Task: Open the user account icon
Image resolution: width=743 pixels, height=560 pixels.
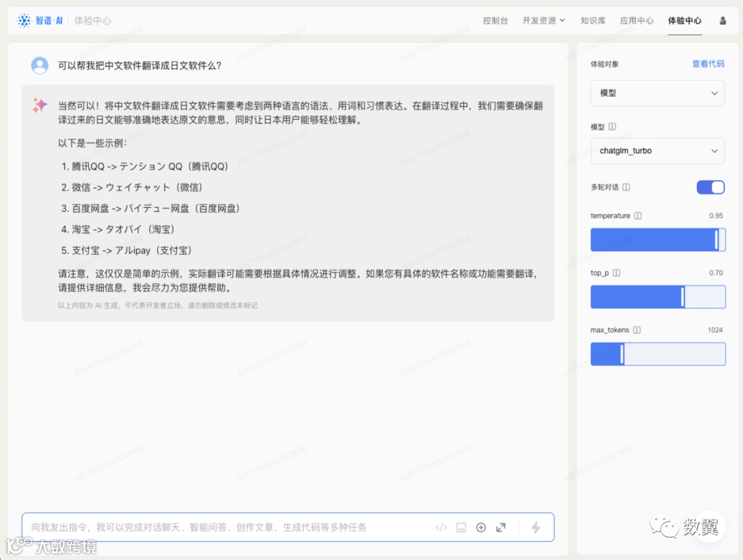Action: 722,21
